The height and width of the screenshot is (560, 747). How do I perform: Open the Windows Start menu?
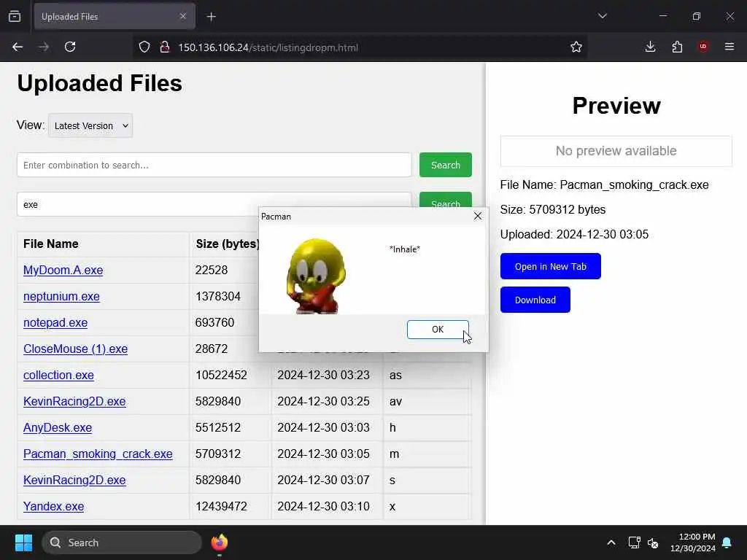[23, 542]
